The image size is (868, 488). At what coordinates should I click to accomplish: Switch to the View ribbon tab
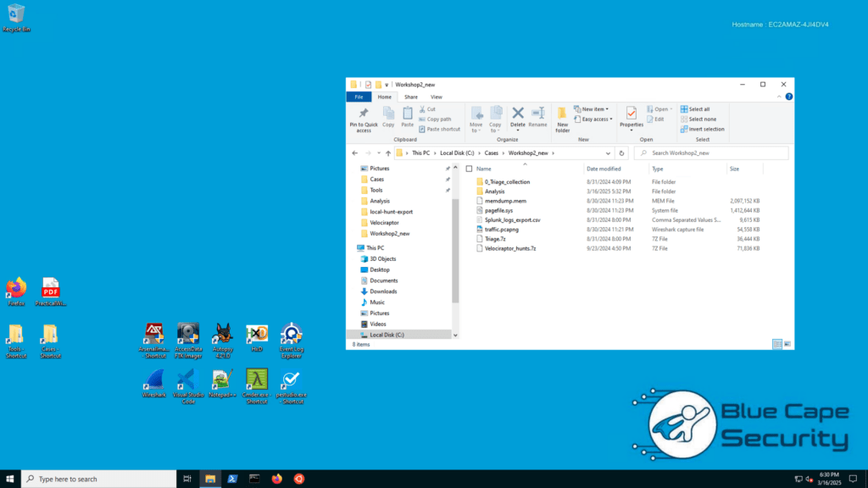[437, 97]
